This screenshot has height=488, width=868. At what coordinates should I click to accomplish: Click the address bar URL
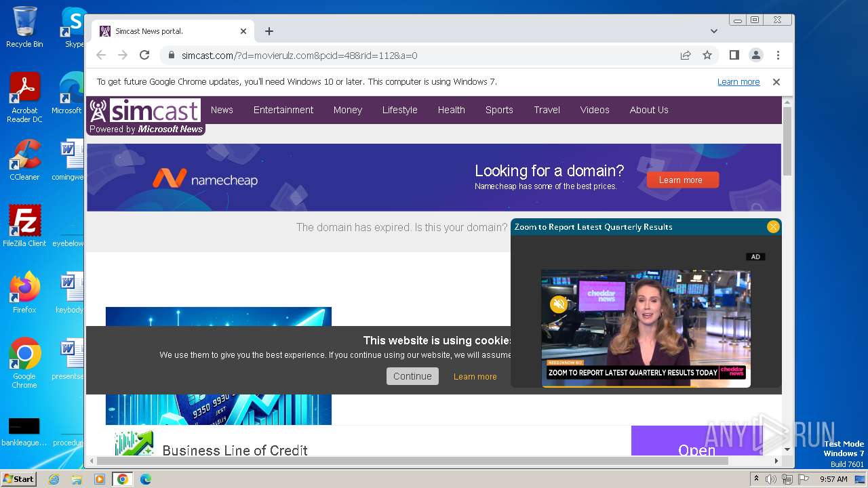(x=299, y=56)
